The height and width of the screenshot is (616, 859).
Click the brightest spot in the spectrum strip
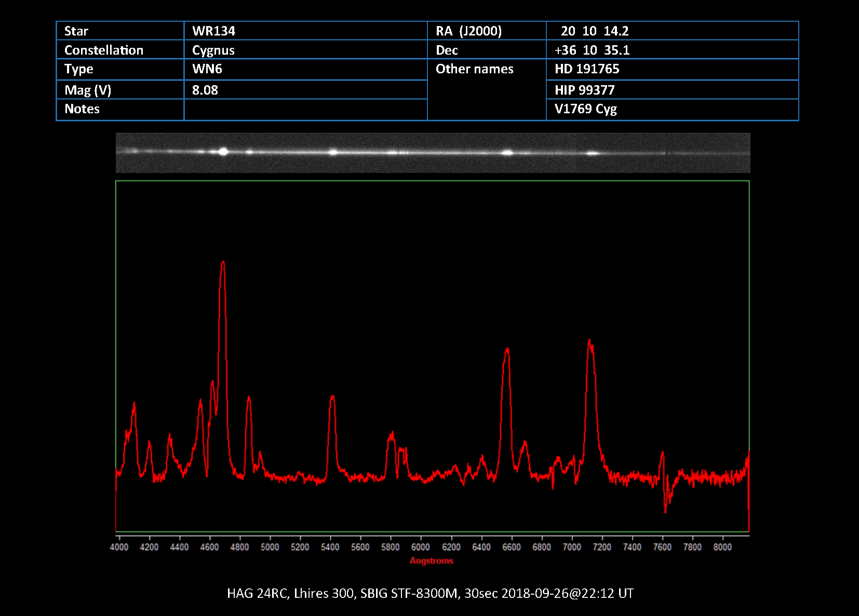click(223, 152)
